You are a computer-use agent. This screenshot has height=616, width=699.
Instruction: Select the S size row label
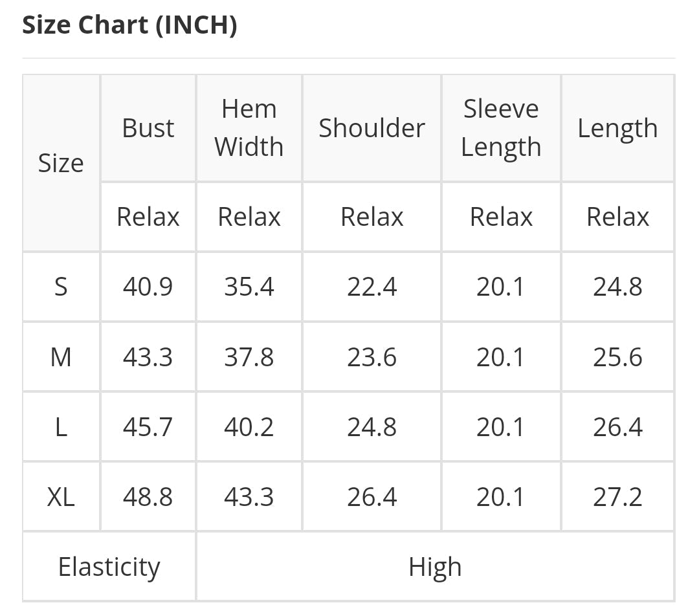pos(61,287)
